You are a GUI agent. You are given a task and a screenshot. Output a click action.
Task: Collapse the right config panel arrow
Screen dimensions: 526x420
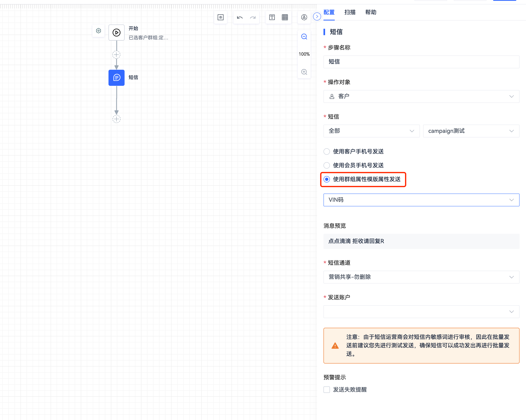pos(317,17)
